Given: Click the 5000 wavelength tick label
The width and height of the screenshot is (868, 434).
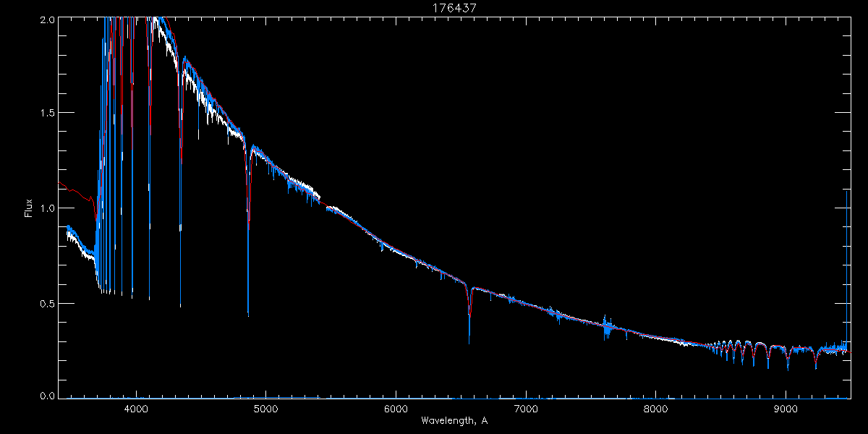Looking at the screenshot, I should [265, 408].
